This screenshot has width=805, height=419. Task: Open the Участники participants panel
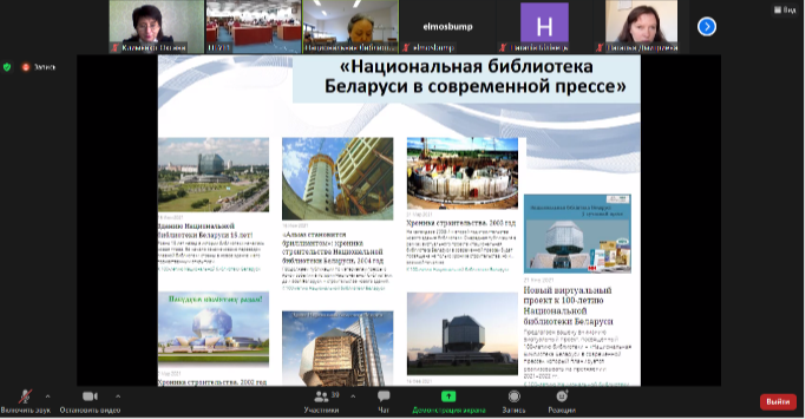coord(320,400)
